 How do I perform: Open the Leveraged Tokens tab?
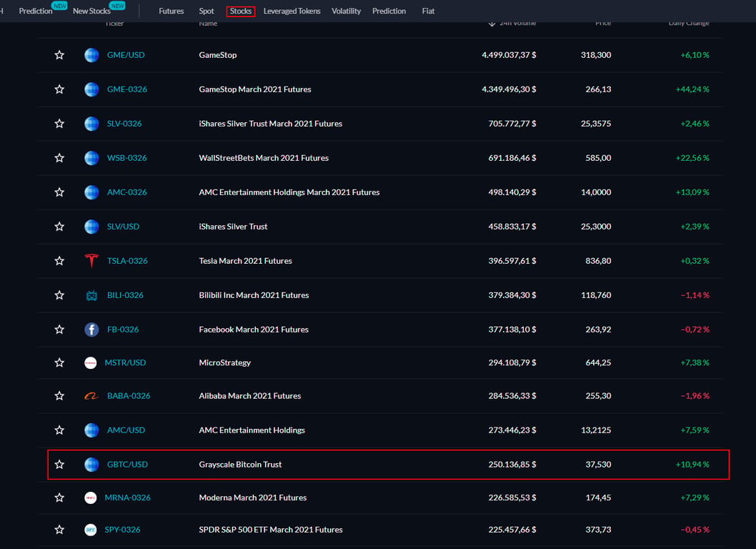click(x=292, y=11)
